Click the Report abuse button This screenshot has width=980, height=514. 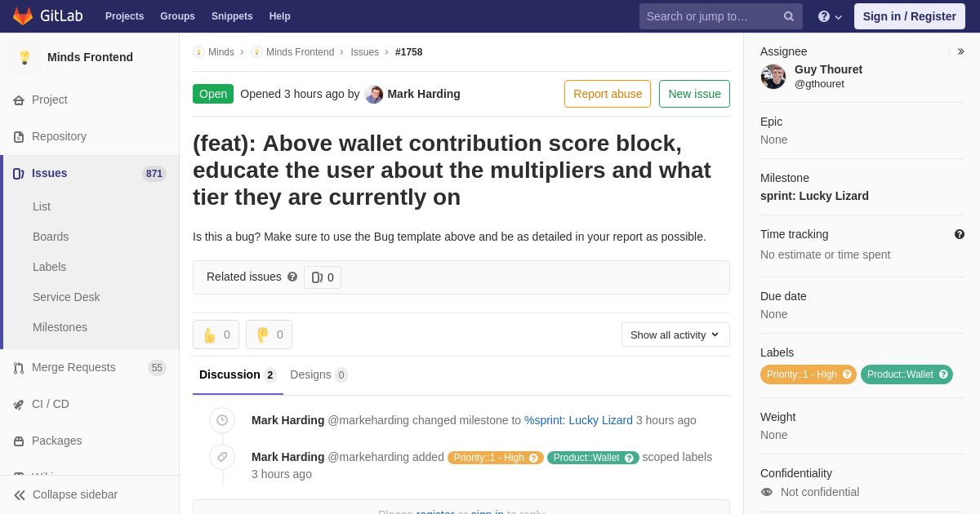coord(608,94)
